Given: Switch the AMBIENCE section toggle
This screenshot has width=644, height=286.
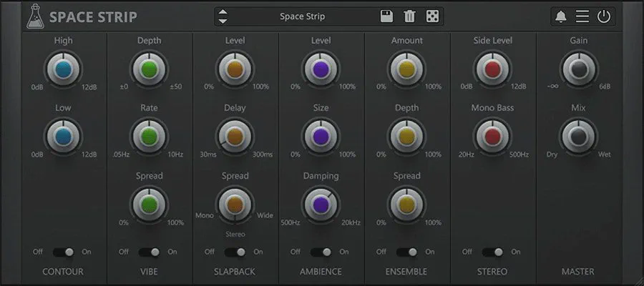Looking at the screenshot, I should [321, 252].
